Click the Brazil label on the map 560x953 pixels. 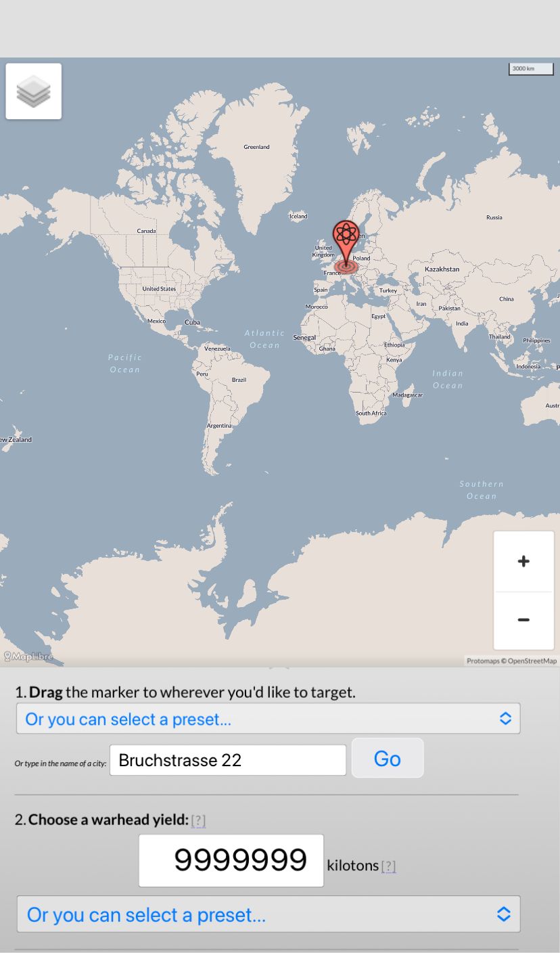click(239, 380)
